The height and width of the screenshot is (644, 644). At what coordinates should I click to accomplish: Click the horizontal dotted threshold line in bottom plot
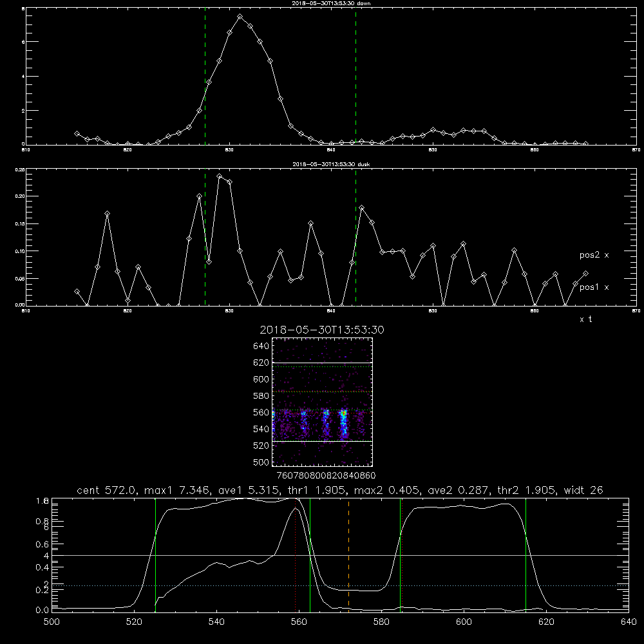point(340,585)
